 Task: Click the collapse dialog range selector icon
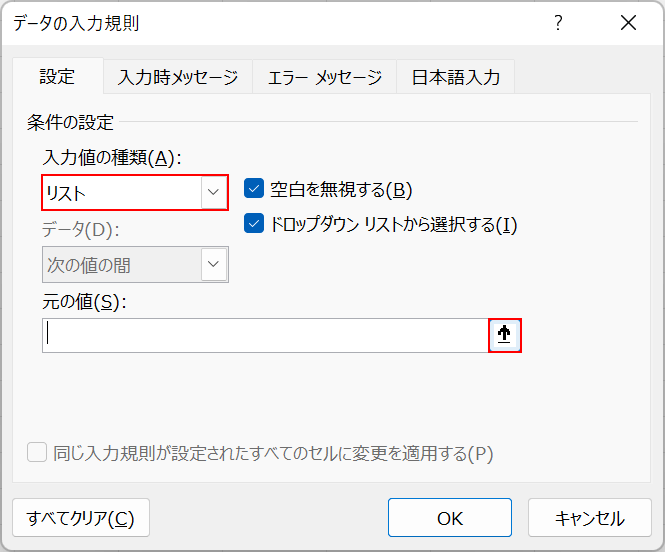point(505,336)
